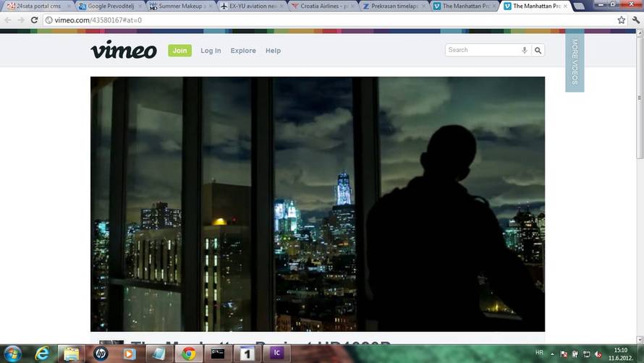Open the Log In link
This screenshot has height=363, width=644.
pos(211,51)
